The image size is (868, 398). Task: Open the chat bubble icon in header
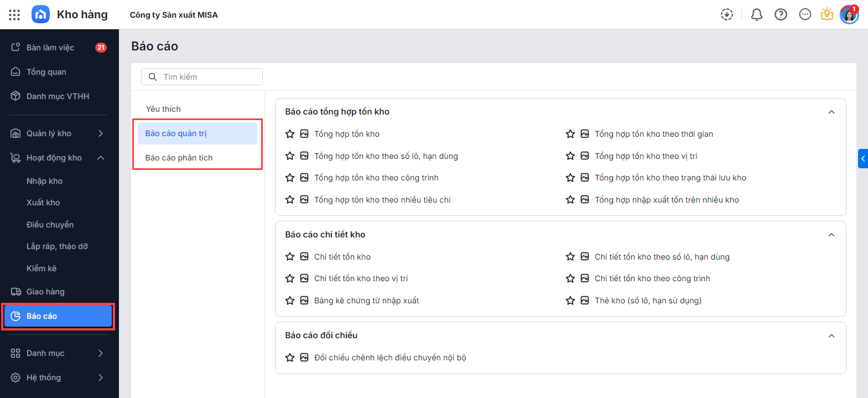point(805,15)
